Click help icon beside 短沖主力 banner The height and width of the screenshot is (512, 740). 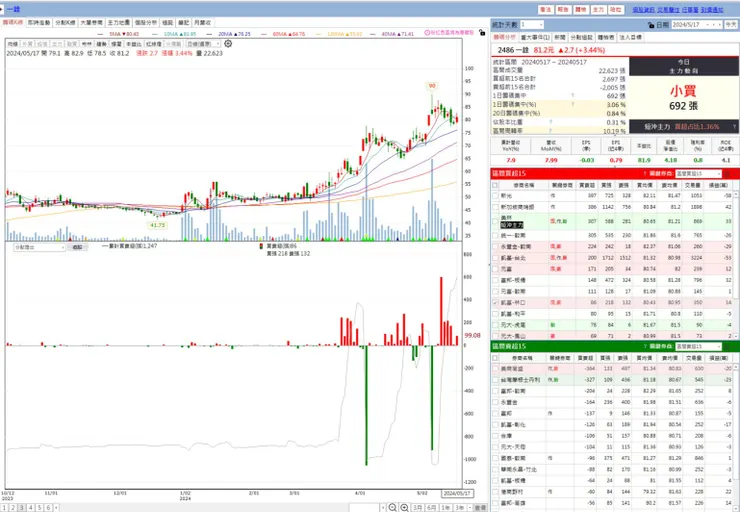[734, 126]
